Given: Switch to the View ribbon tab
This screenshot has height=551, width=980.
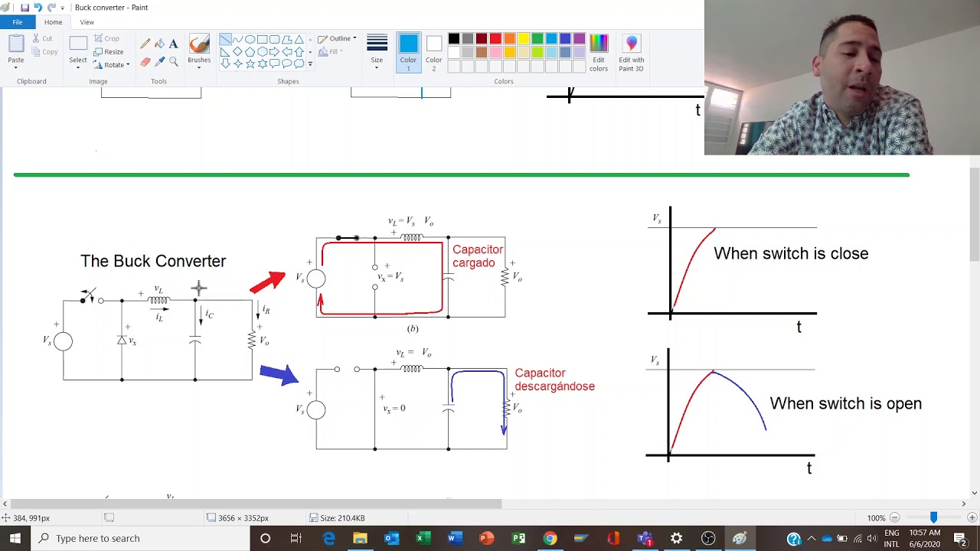Looking at the screenshot, I should click(x=87, y=22).
